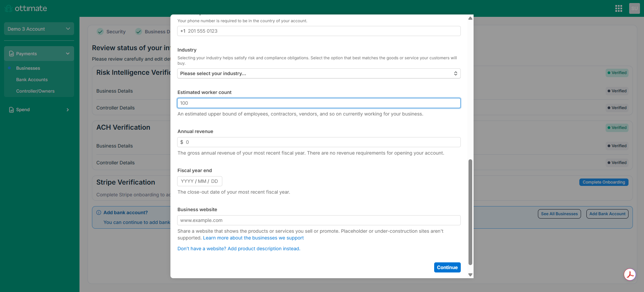The image size is (644, 292).
Task: Click the 'Estimated worker count' label
Action: (204, 92)
